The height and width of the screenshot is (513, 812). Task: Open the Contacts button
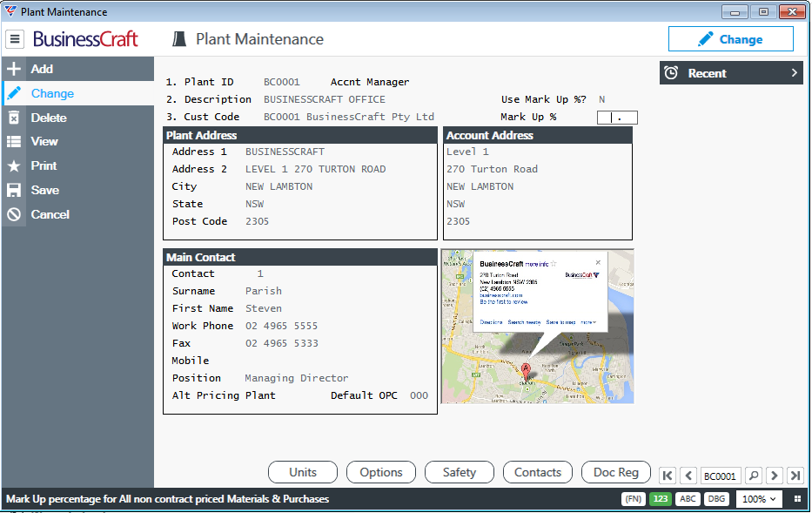pos(538,472)
